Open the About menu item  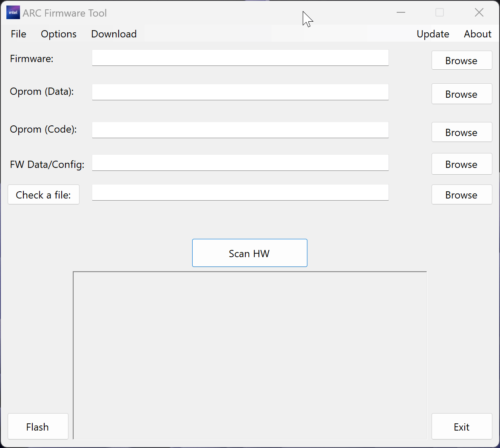click(x=477, y=34)
